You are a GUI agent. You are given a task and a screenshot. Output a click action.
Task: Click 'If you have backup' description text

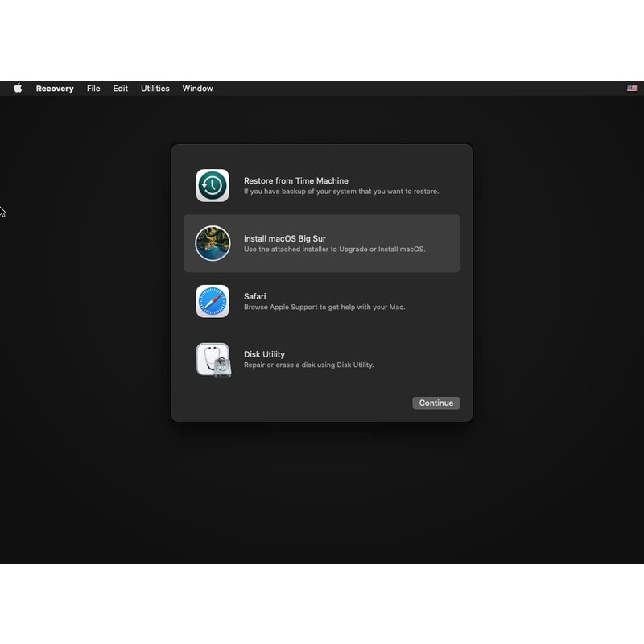click(341, 192)
